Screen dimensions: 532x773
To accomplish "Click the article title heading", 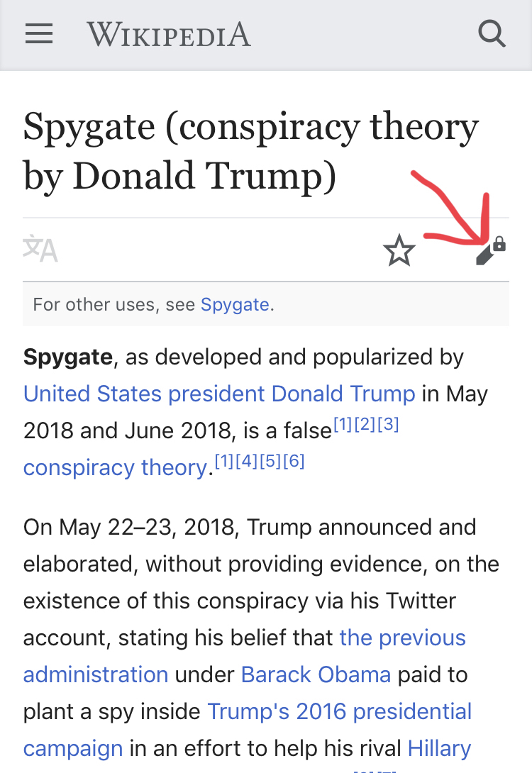I will tap(251, 151).
